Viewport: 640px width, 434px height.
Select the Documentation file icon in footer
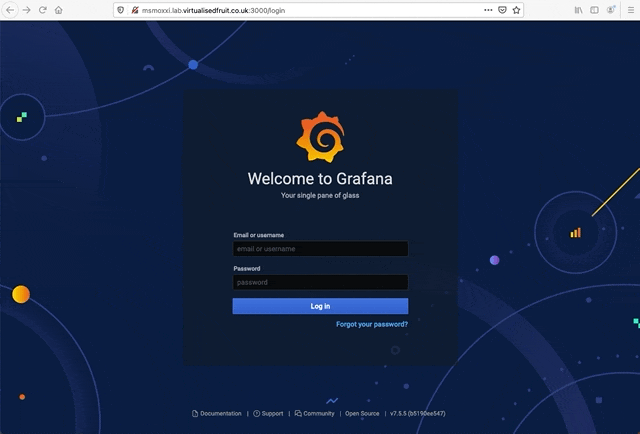pos(195,414)
